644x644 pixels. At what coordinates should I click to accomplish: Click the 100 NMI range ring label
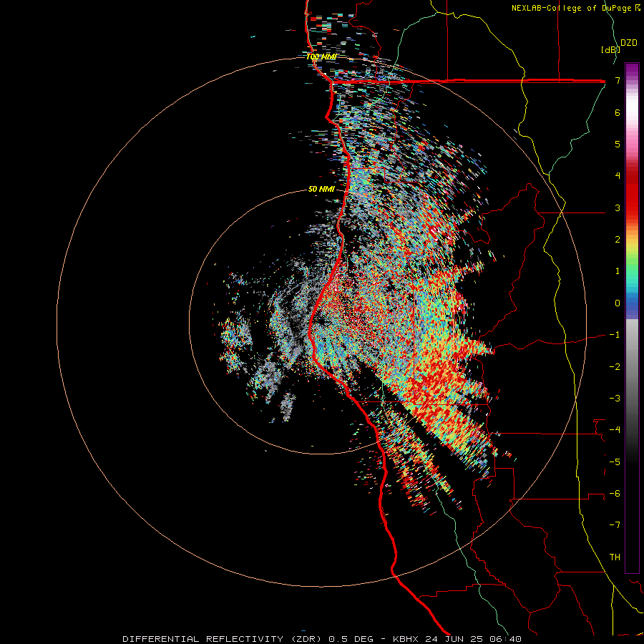click(x=321, y=57)
